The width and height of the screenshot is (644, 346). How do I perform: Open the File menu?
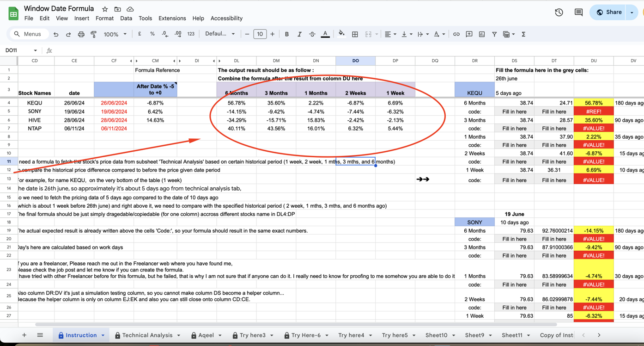pyautogui.click(x=29, y=19)
